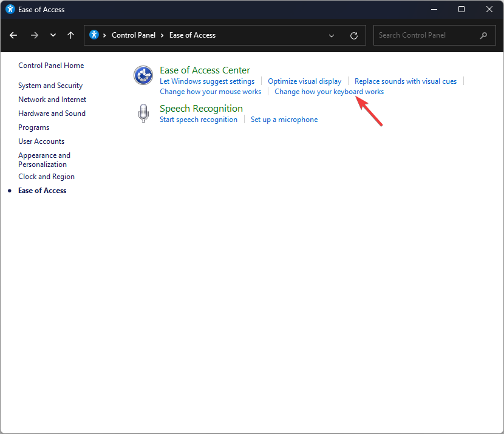Expand the address bar history dropdown
This screenshot has width=504, height=434.
pos(332,36)
